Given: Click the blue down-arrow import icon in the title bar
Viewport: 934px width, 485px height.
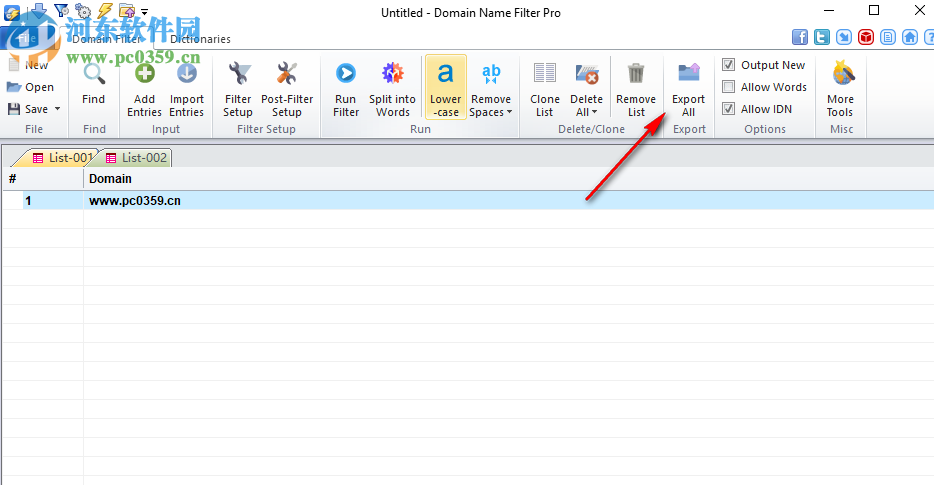Looking at the screenshot, I should pos(39,10).
